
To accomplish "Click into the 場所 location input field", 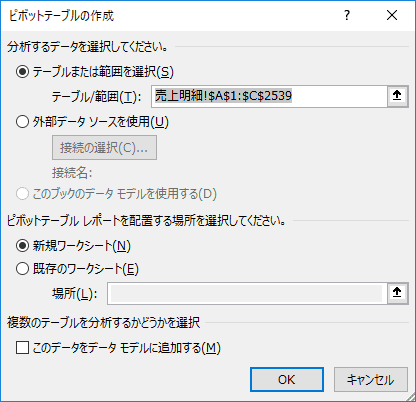I will point(247,293).
